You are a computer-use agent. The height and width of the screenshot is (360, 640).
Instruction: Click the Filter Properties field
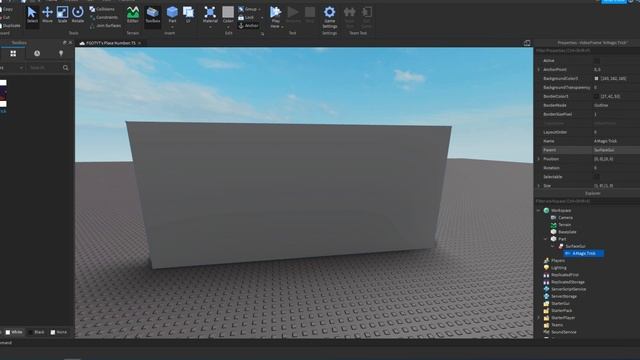click(x=587, y=51)
